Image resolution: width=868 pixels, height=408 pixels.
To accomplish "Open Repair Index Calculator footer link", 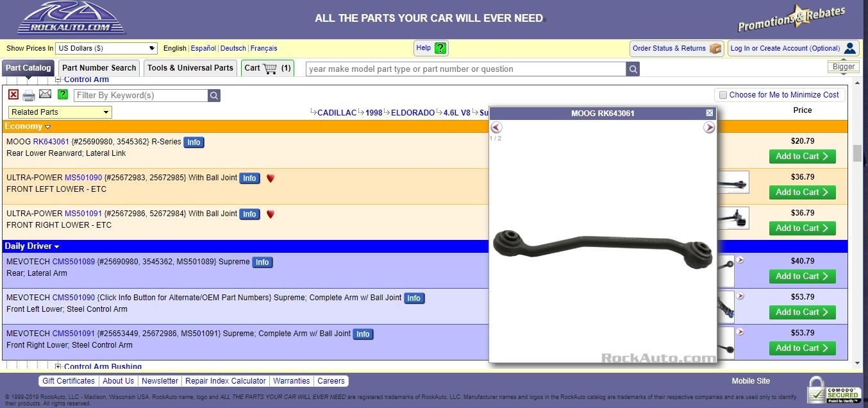I will click(226, 381).
